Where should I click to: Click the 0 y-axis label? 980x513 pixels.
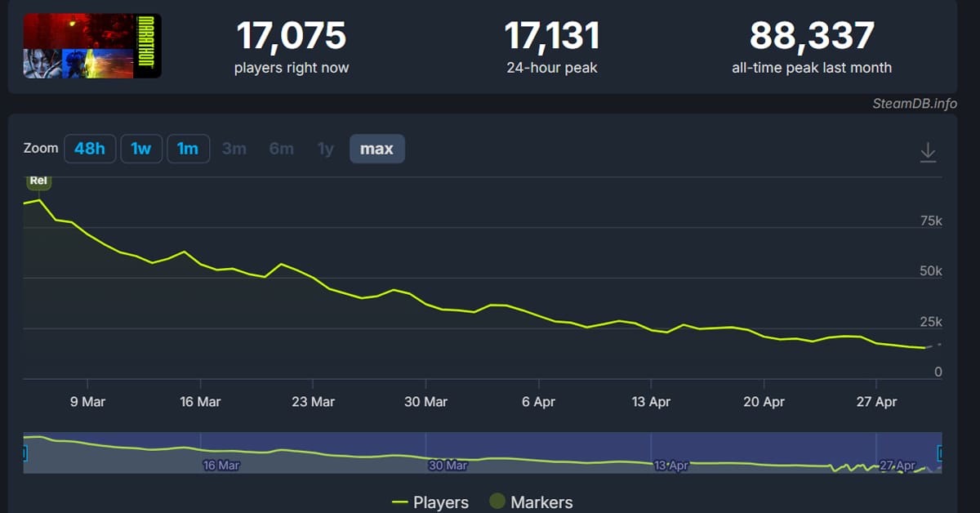[x=938, y=372]
